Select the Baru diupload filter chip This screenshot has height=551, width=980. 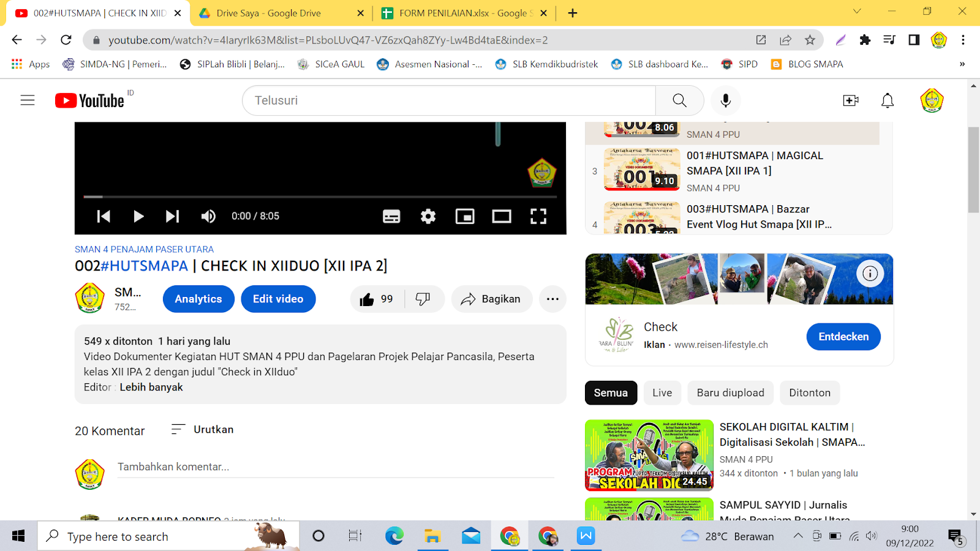[x=730, y=393]
